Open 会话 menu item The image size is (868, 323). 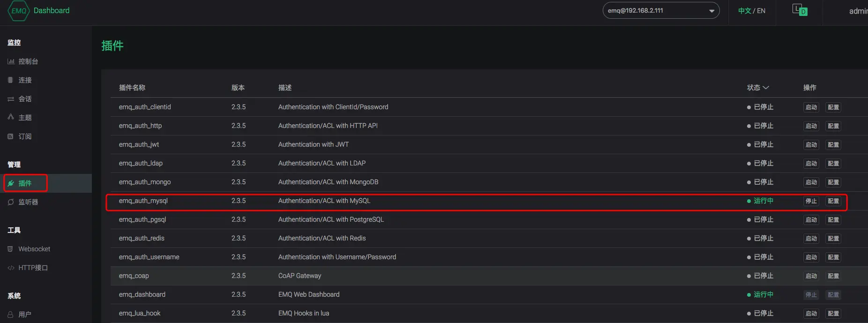(x=25, y=99)
